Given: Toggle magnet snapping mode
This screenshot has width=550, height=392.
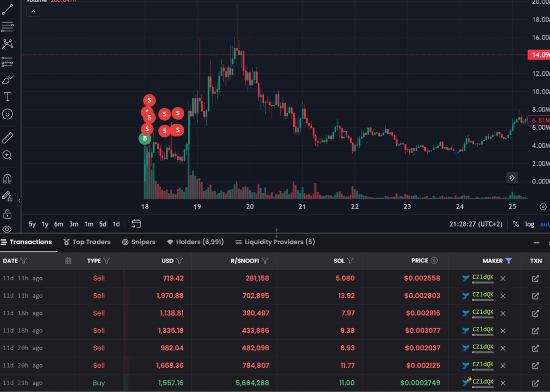Looking at the screenshot, I should (8, 179).
